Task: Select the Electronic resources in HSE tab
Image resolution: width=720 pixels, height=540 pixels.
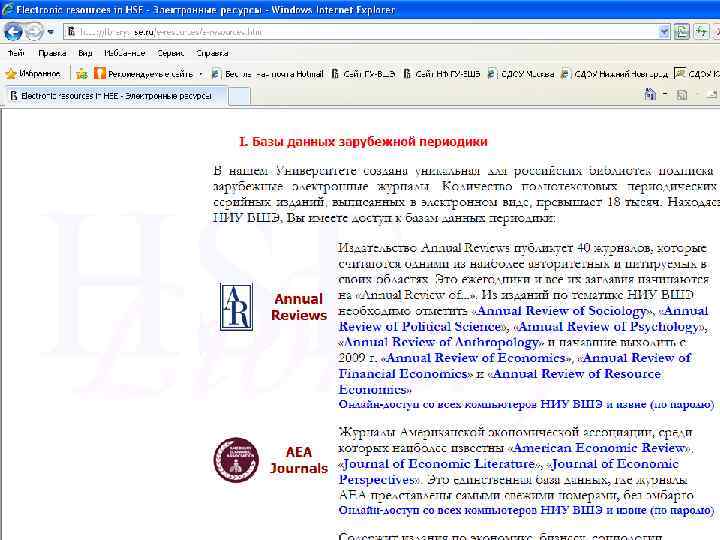Action: pyautogui.click(x=114, y=96)
